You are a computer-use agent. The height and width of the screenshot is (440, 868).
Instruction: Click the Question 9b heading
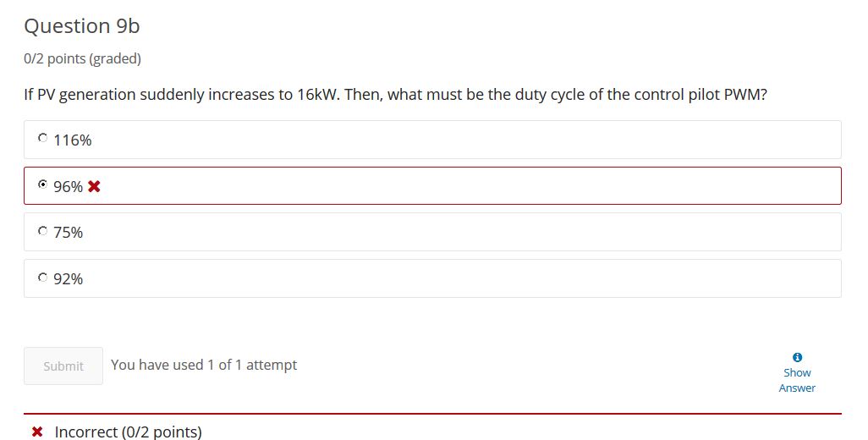pos(82,26)
